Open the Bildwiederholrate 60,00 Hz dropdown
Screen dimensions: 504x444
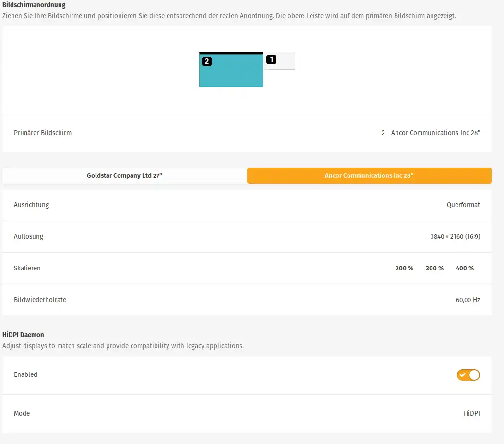coord(247,300)
